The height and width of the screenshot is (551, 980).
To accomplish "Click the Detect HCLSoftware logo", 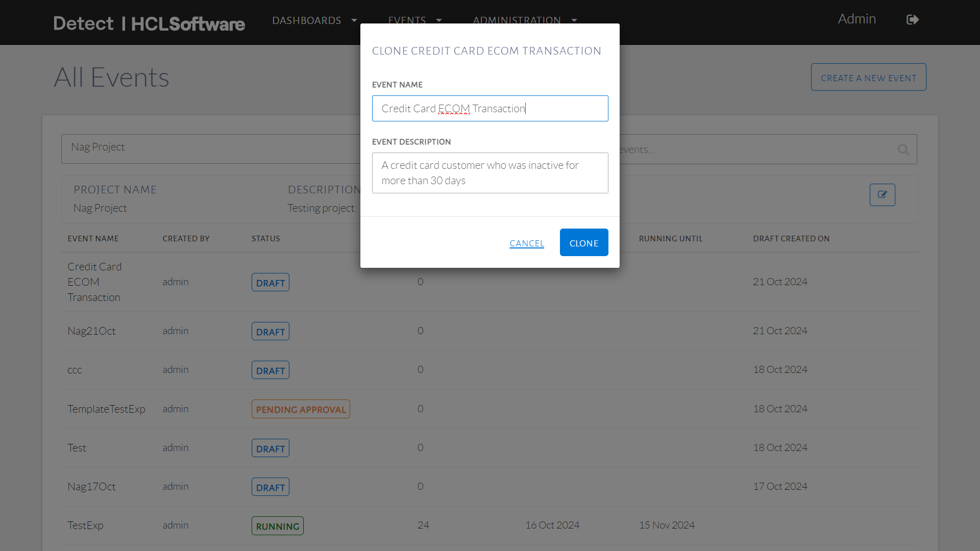I will click(149, 23).
